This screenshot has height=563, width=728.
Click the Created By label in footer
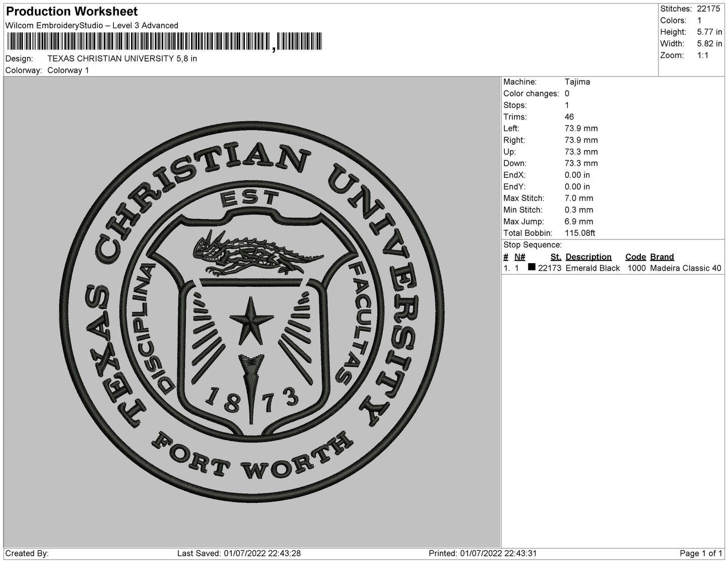coord(27,553)
